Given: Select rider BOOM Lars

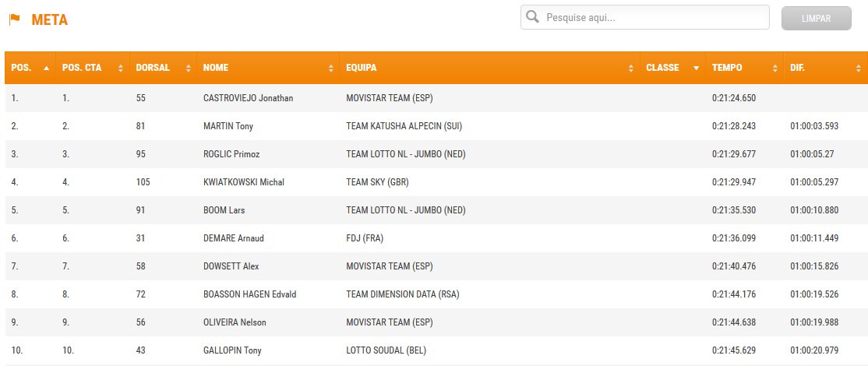Looking at the screenshot, I should [x=224, y=210].
